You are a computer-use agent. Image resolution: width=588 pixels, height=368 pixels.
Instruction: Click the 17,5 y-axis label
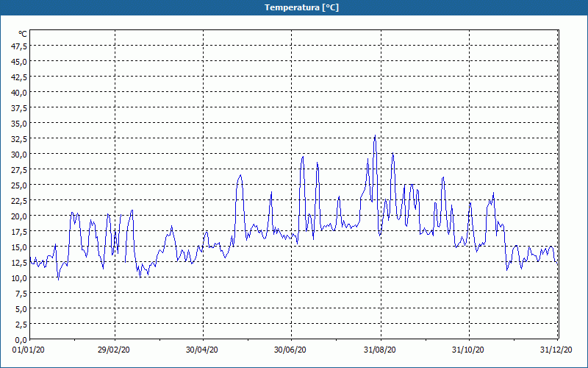(x=20, y=232)
